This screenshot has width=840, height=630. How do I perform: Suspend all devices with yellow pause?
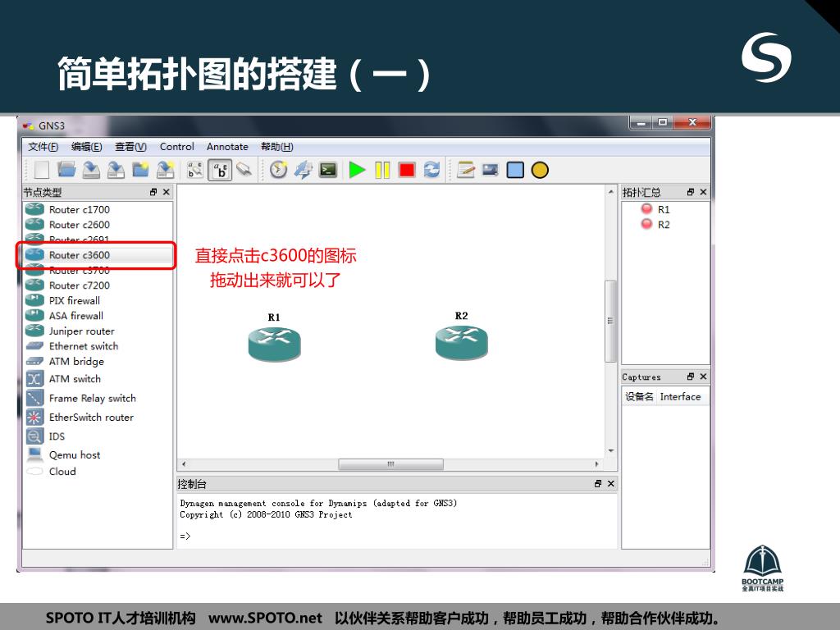(x=382, y=171)
